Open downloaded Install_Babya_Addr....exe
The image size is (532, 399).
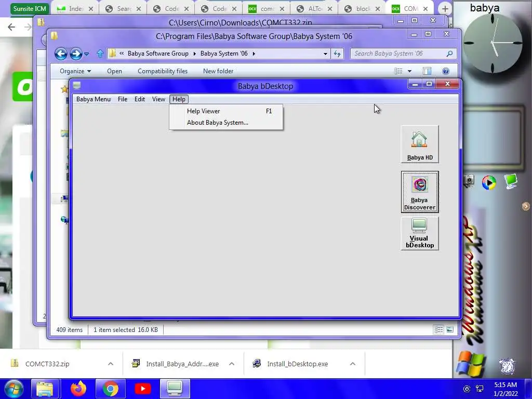pyautogui.click(x=182, y=364)
